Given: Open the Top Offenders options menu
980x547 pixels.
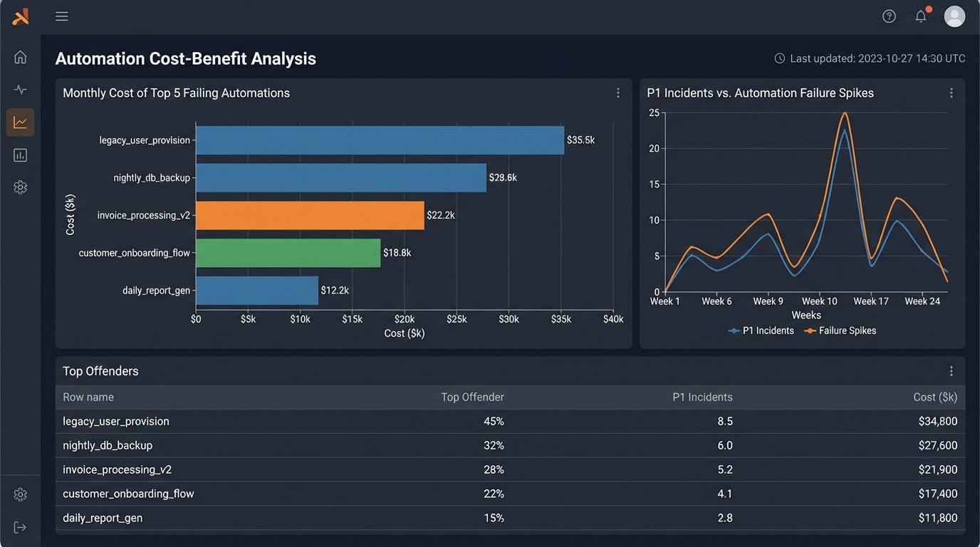Looking at the screenshot, I should coord(951,370).
